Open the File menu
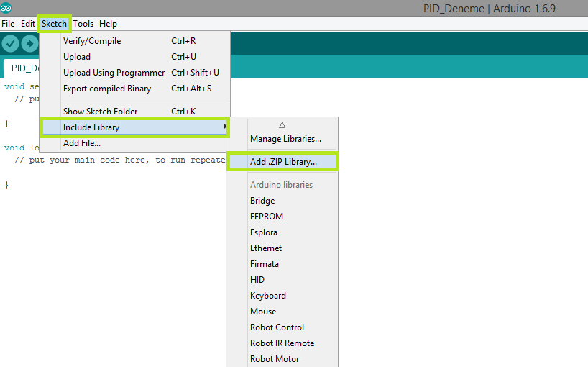The image size is (588, 367). [x=8, y=24]
